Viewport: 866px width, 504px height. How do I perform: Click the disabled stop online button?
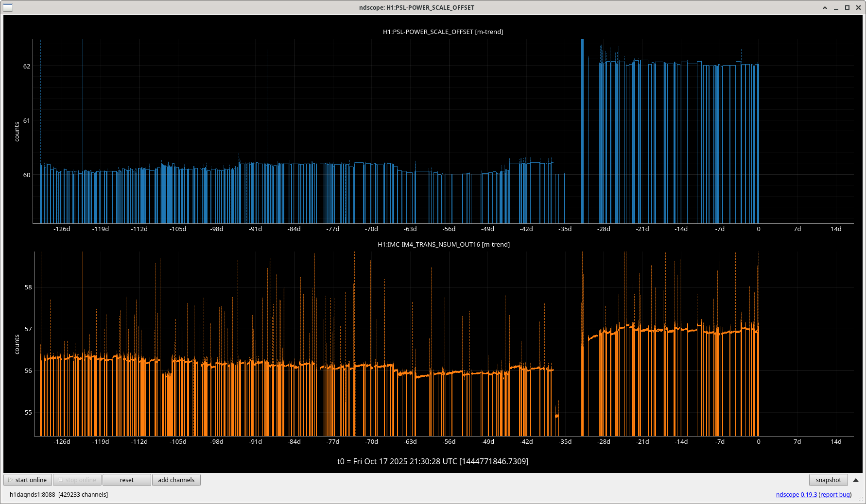(x=77, y=480)
